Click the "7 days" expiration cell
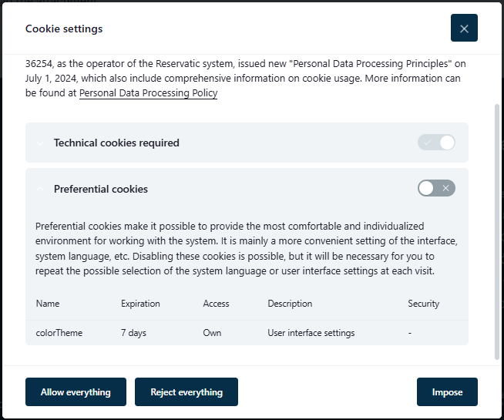The width and height of the screenshot is (504, 420). click(133, 333)
